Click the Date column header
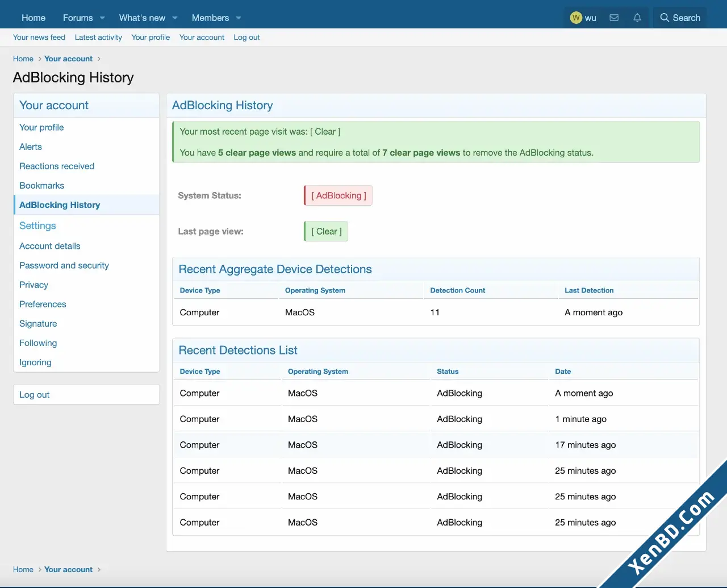 563,372
